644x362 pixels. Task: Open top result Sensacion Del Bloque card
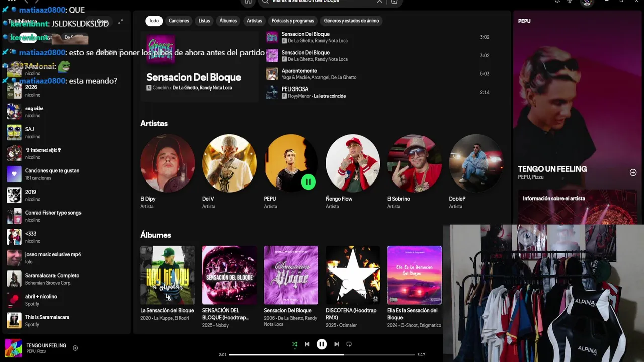[x=200, y=66]
